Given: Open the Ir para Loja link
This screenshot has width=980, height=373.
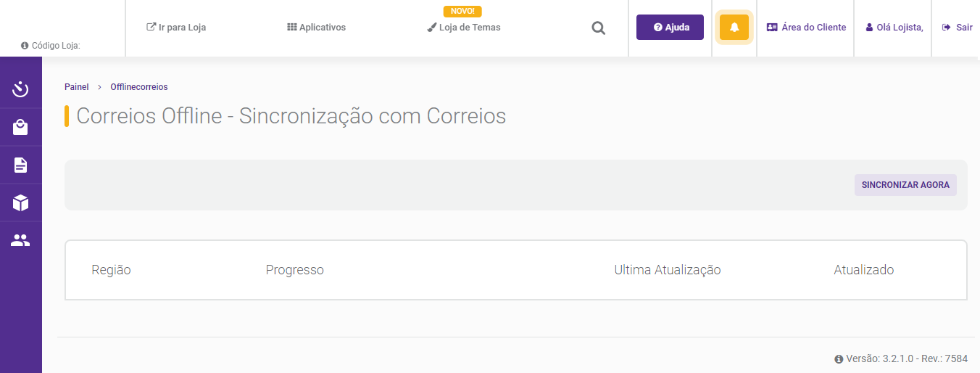Looking at the screenshot, I should pos(176,28).
